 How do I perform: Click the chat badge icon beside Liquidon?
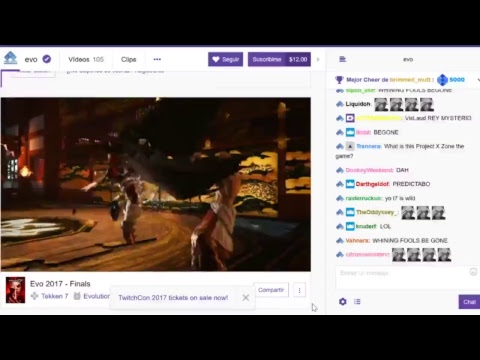tap(339, 104)
